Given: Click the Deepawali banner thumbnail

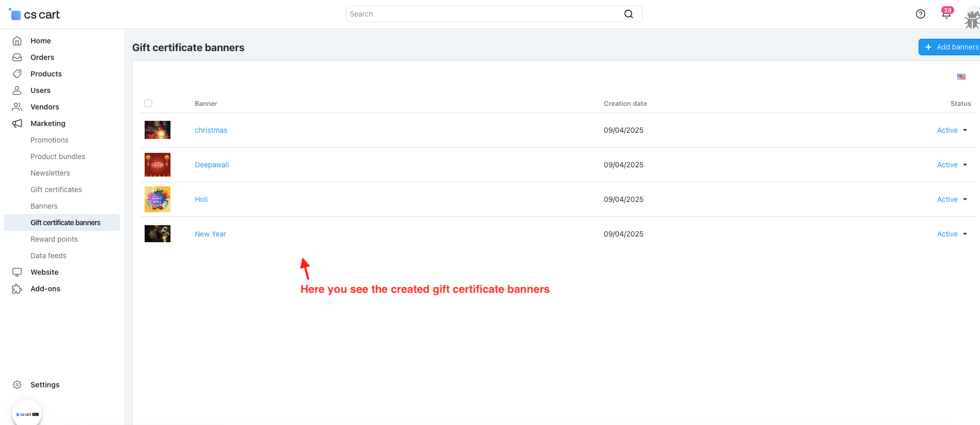Looking at the screenshot, I should pos(158,165).
